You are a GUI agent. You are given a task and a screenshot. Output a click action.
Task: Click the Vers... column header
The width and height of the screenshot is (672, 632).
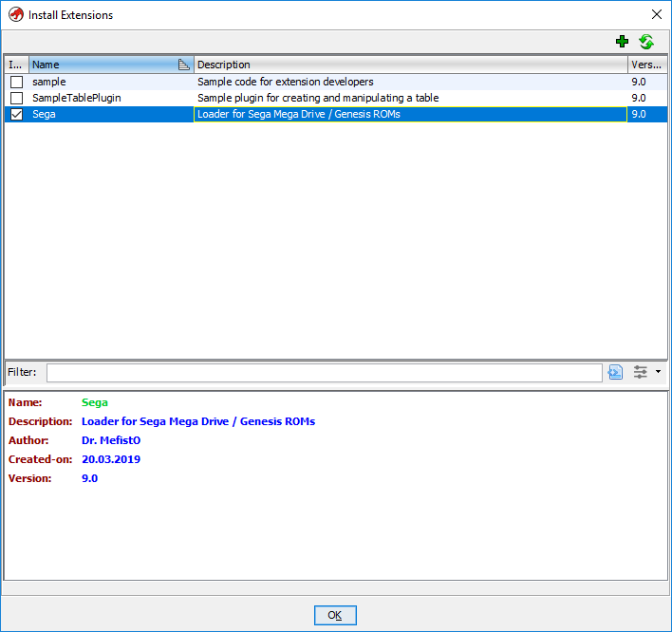(647, 65)
